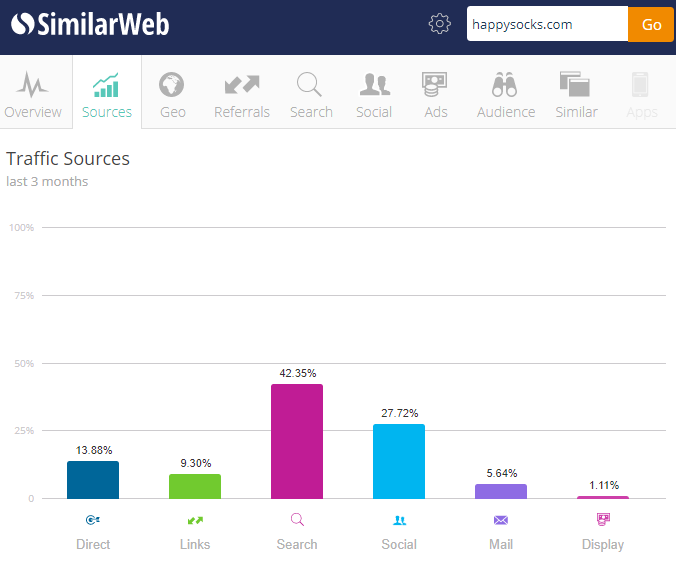Viewport: 676px width, 584px height.
Task: Click the Direct traffic icon below chart
Action: [x=93, y=520]
